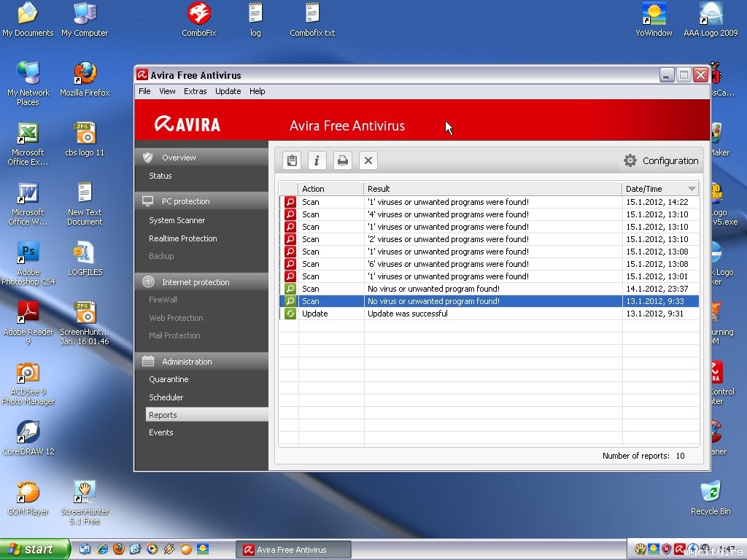747x560 pixels.
Task: Expand the Internet protection section header
Action: (x=195, y=282)
